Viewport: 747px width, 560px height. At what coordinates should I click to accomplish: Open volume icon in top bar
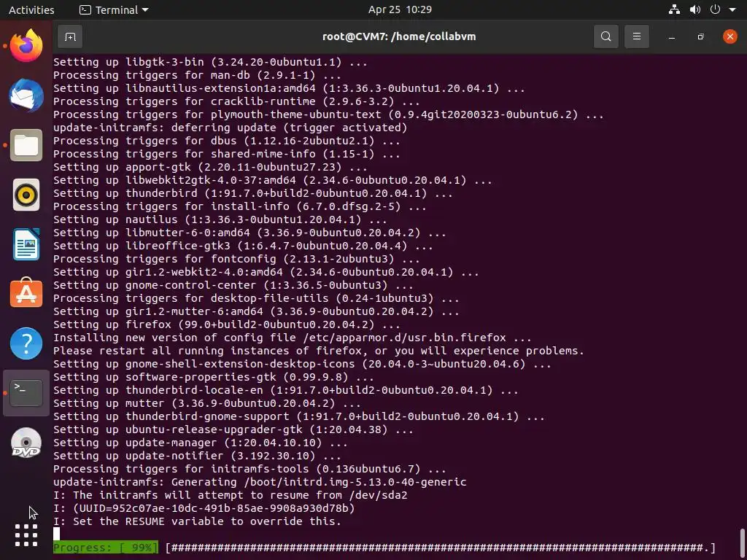click(x=695, y=9)
